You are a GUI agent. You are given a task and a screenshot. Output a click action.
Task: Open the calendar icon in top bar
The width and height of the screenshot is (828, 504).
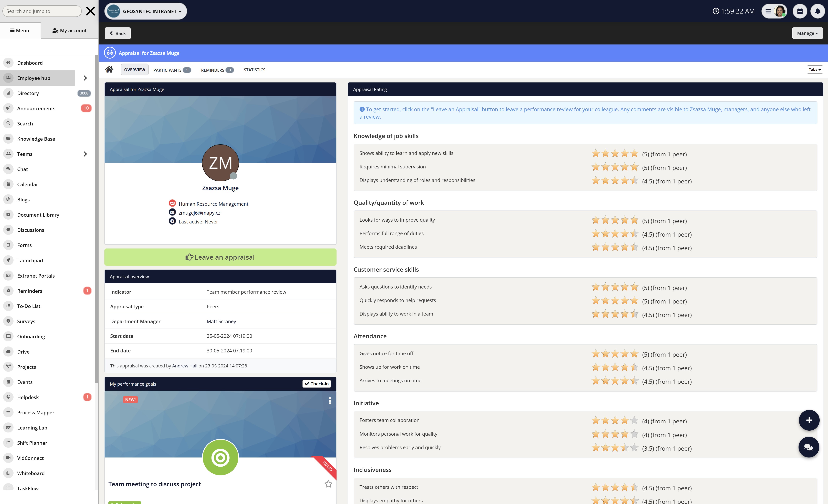click(800, 11)
